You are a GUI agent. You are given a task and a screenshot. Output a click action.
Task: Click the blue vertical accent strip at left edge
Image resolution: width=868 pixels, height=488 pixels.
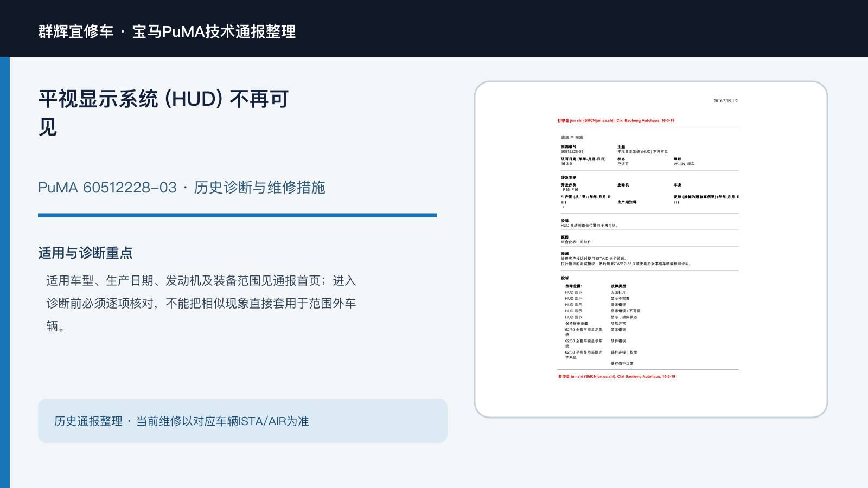pos(5,272)
